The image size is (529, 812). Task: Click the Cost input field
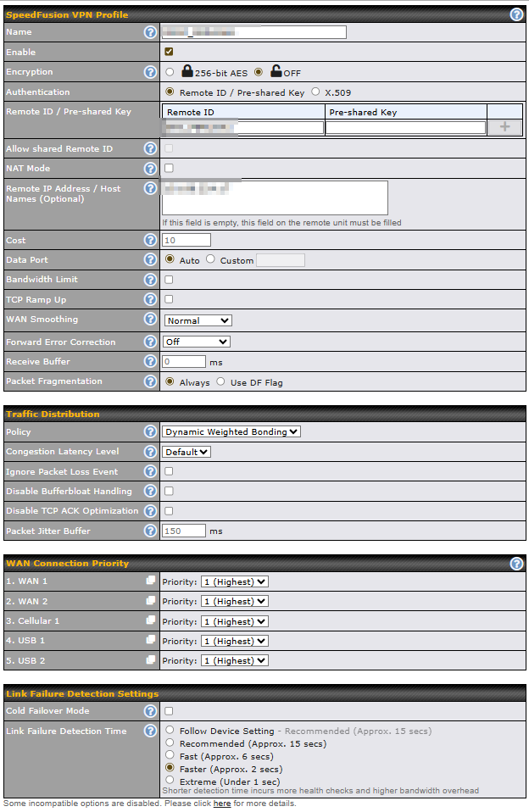[187, 240]
